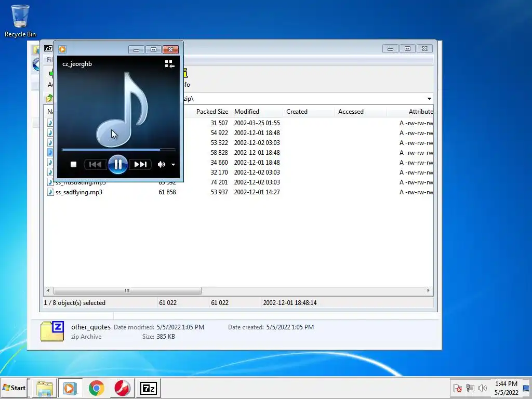The height and width of the screenshot is (399, 532).
Task: Launch Google Chrome from the taskbar
Action: click(x=96, y=388)
